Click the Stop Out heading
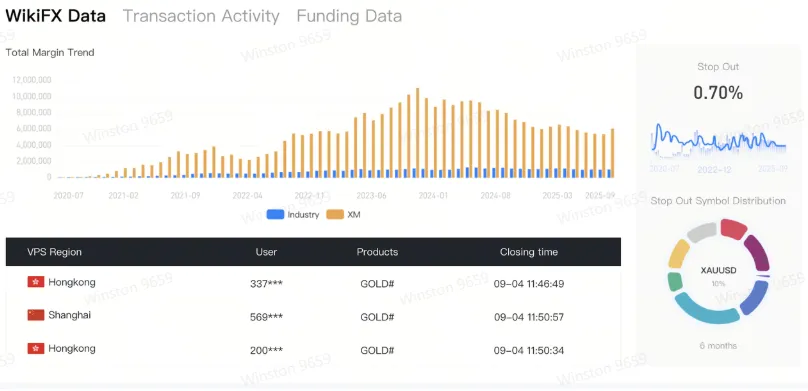 [718, 66]
